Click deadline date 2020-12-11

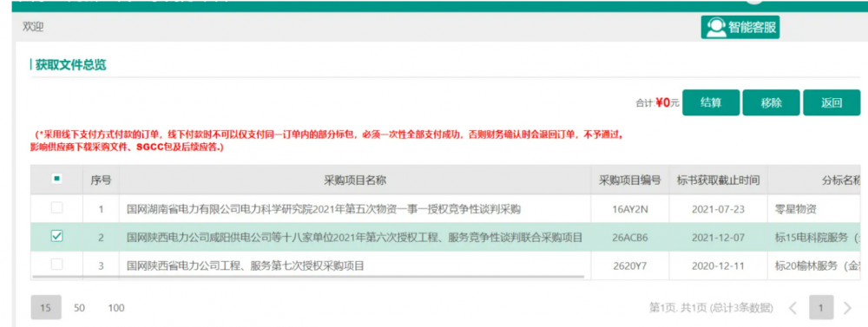[718, 265]
